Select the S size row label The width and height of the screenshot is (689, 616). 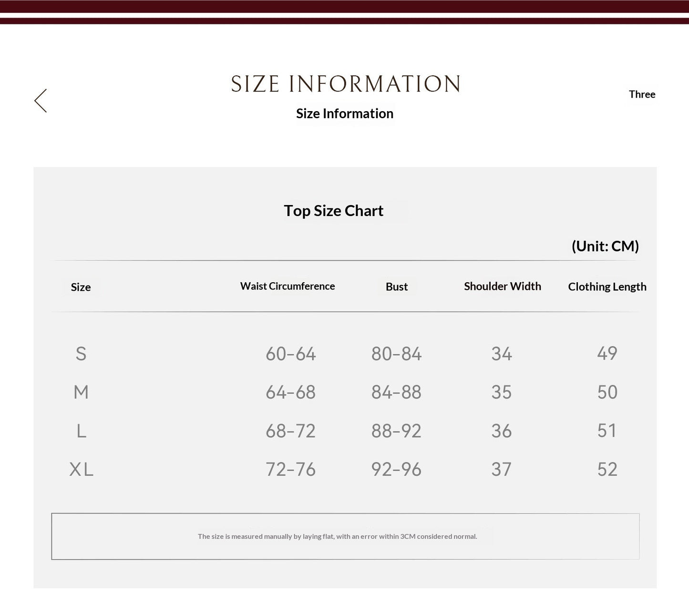81,354
